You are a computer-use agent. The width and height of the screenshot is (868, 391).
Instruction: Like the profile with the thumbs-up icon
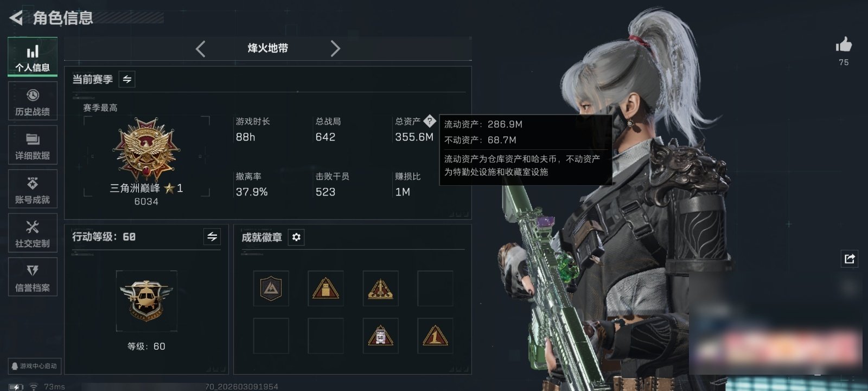(844, 45)
